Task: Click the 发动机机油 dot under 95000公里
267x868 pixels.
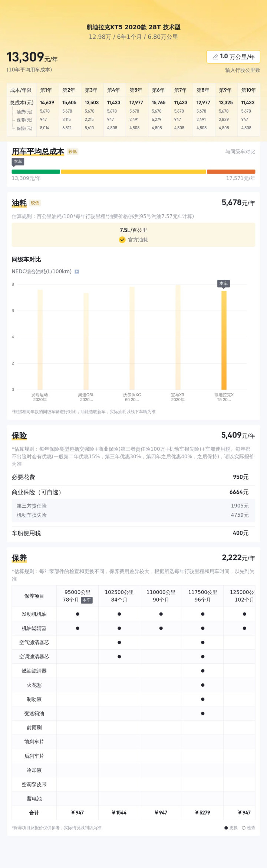Action: tap(78, 614)
